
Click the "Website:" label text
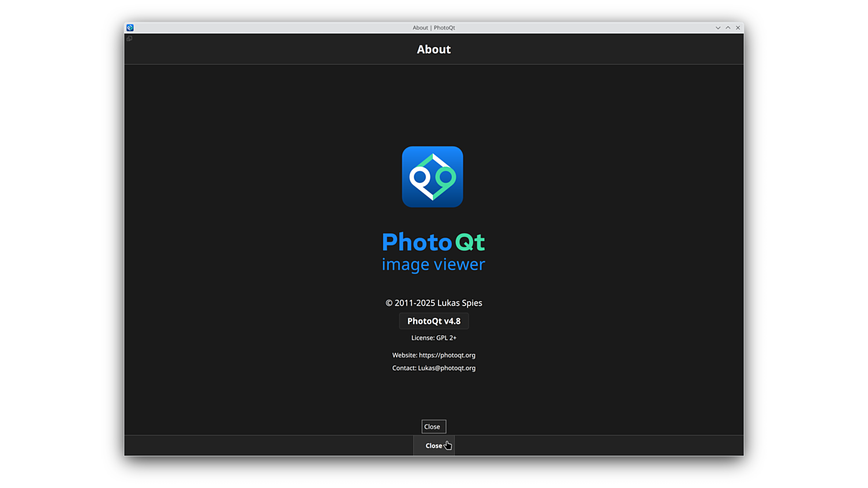(405, 355)
